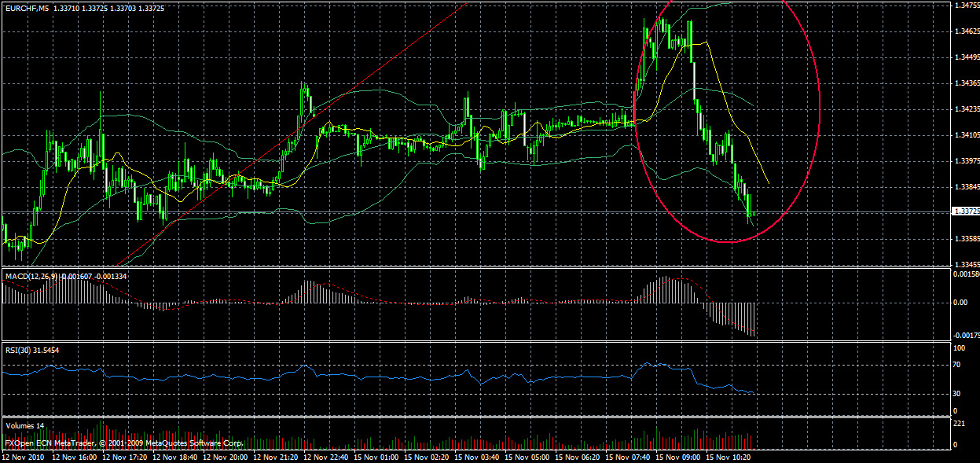Click time axis label 15 Nov 05:00
Viewport: 980px width, 463px height.
coord(528,456)
